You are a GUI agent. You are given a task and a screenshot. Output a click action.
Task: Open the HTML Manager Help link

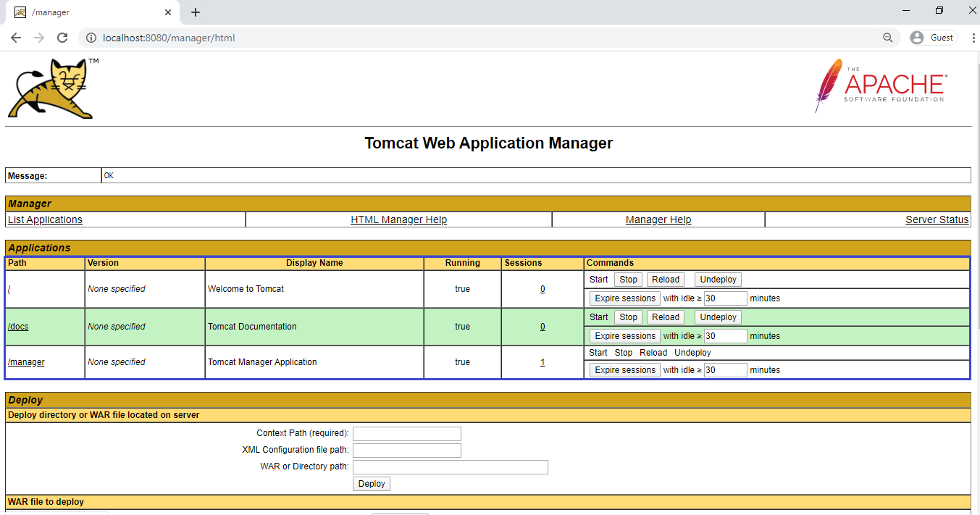click(399, 219)
